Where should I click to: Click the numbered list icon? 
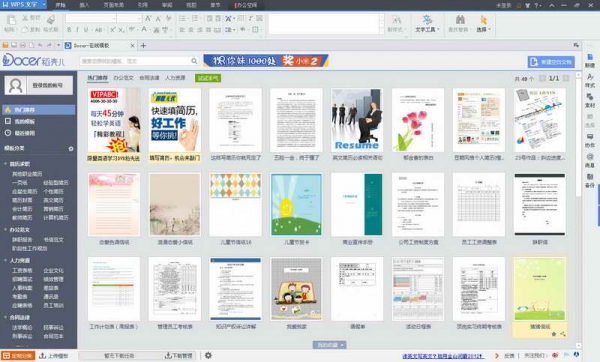[195, 18]
